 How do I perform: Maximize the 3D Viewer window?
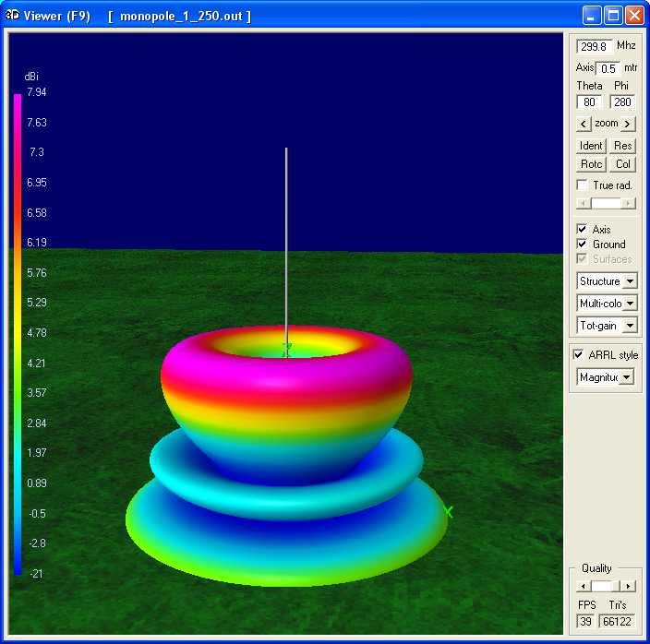613,16
